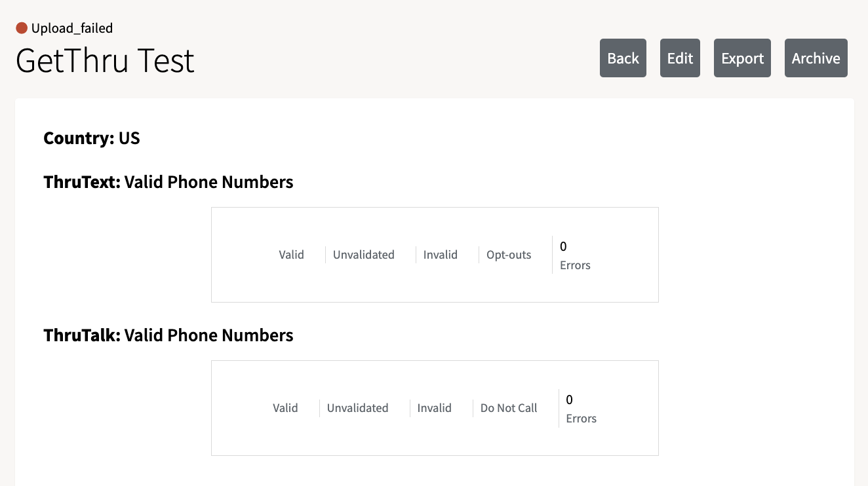Click the red Upload_failed status dot
Screen dimensions: 868x486
22,28
